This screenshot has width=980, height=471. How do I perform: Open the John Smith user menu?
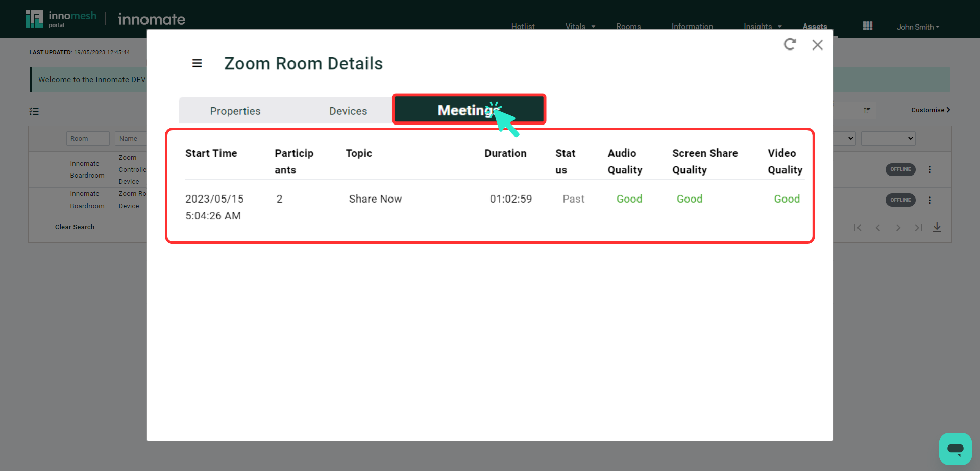[918, 27]
